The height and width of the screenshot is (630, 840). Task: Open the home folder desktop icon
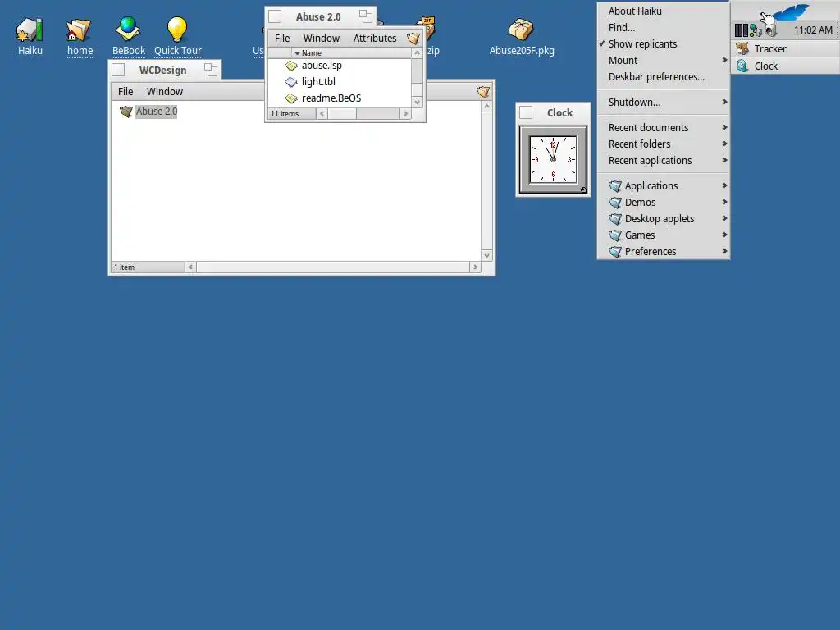point(79,30)
